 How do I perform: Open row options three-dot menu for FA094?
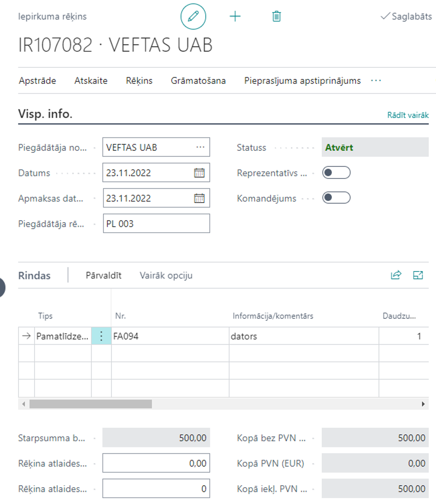pos(101,336)
